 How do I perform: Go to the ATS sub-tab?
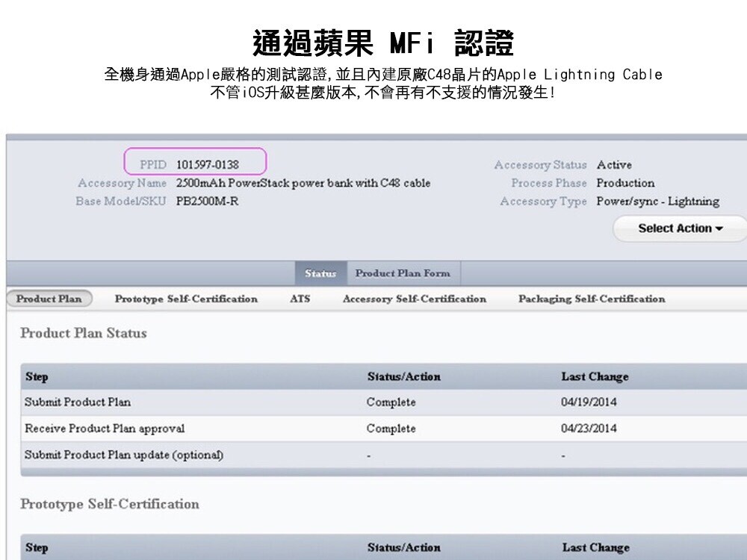pos(300,299)
